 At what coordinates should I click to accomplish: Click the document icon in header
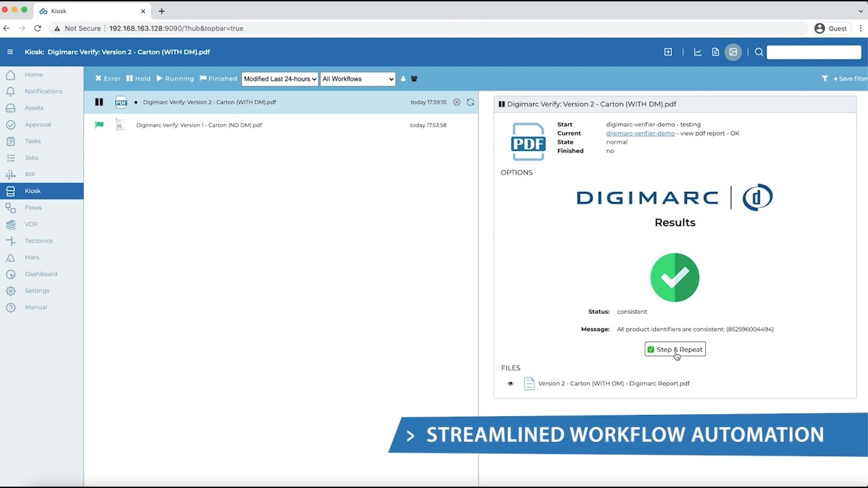(715, 52)
